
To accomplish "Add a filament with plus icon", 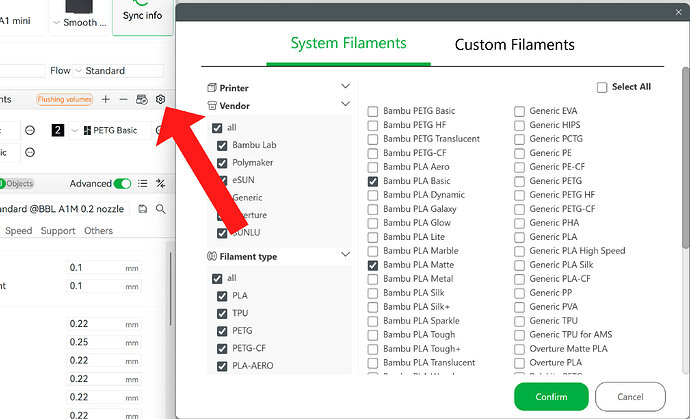I will (105, 99).
